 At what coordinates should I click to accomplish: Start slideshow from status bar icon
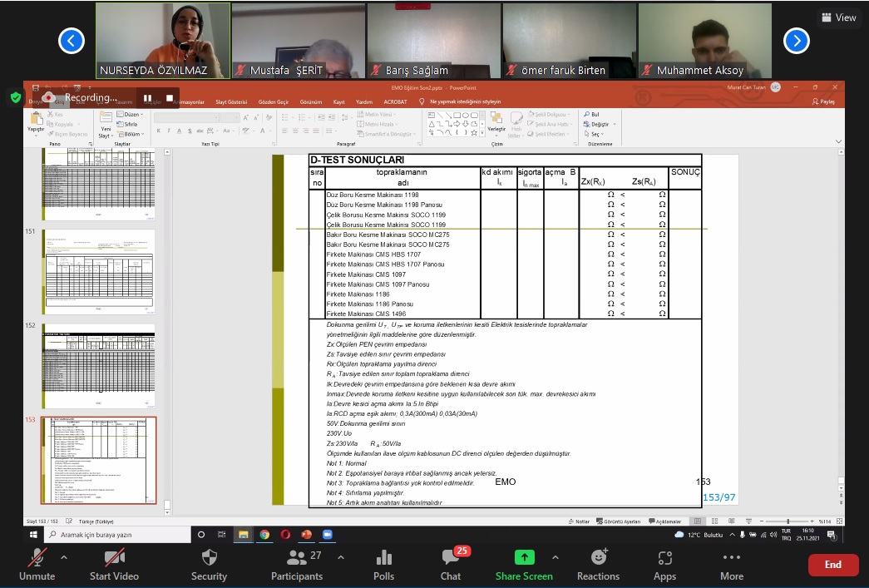748,521
